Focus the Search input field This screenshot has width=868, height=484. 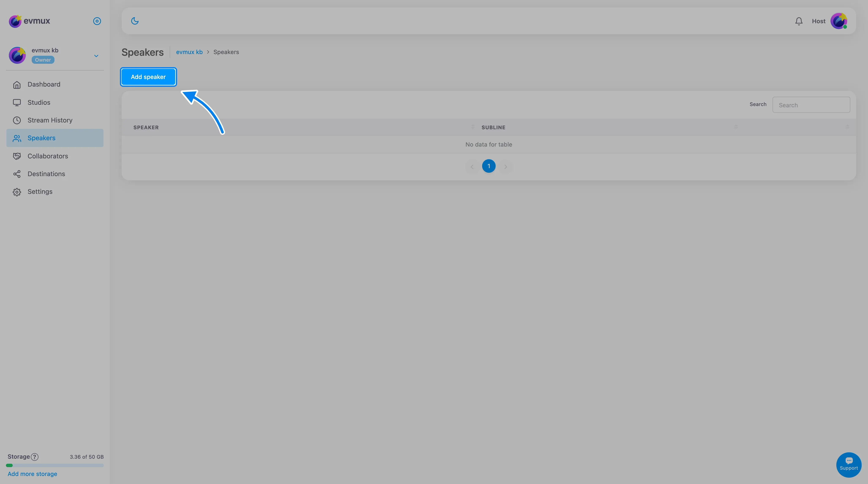coord(811,105)
